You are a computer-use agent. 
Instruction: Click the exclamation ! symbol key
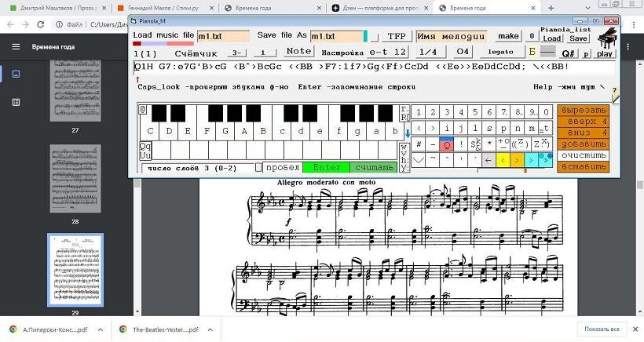[x=461, y=144]
